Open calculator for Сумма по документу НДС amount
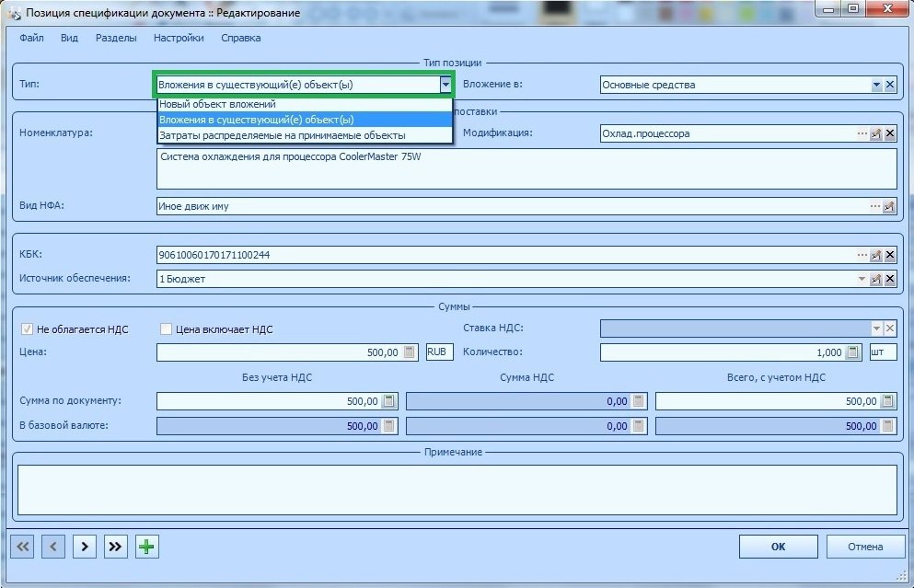Viewport: 914px width, 588px height. [638, 401]
